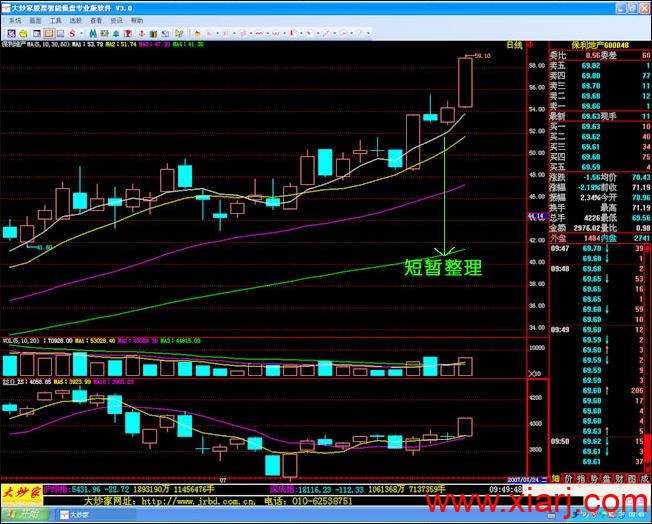652x524 pixels.
Task: Open the last dropdown arrow on the drawing toolbar
Action: pos(369,33)
